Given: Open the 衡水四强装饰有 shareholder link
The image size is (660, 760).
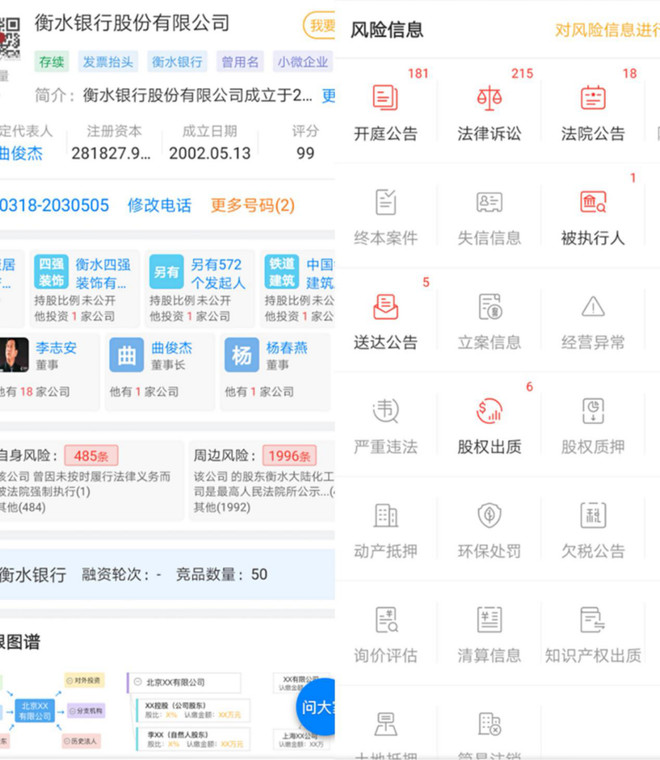Looking at the screenshot, I should [103, 273].
